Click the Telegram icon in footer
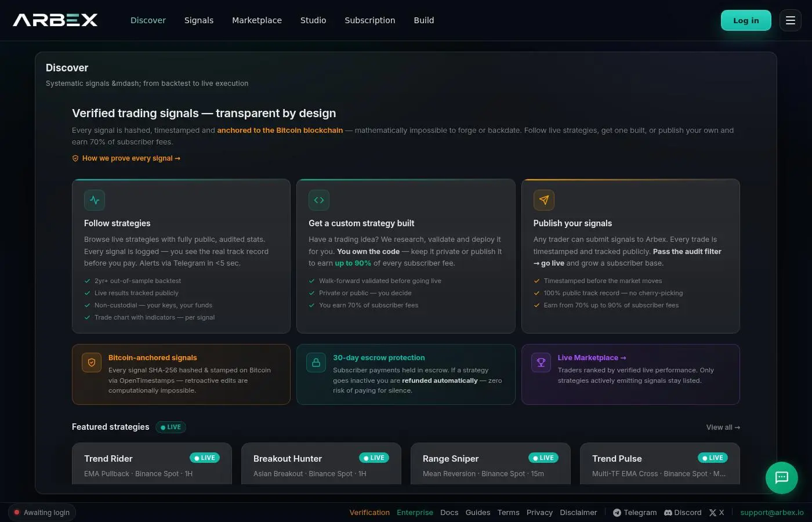 (x=617, y=513)
